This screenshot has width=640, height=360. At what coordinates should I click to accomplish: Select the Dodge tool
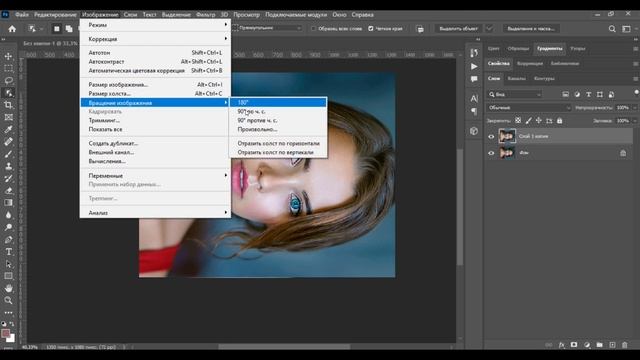[8, 227]
